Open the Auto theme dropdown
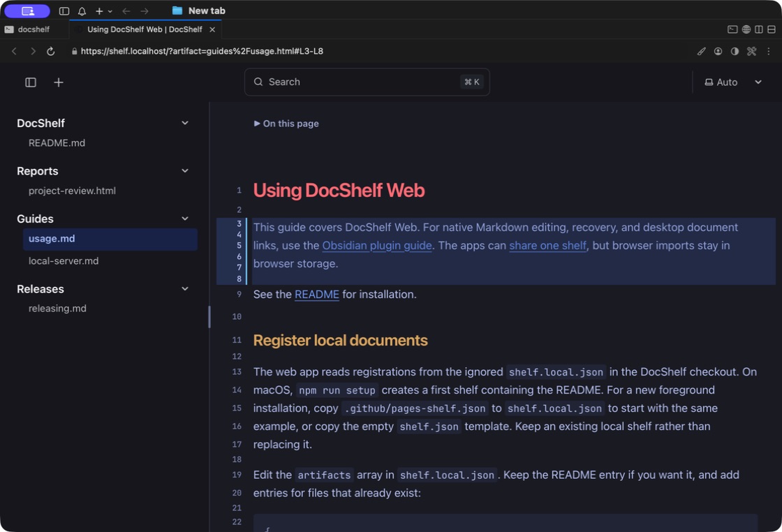The height and width of the screenshot is (532, 782). 733,82
